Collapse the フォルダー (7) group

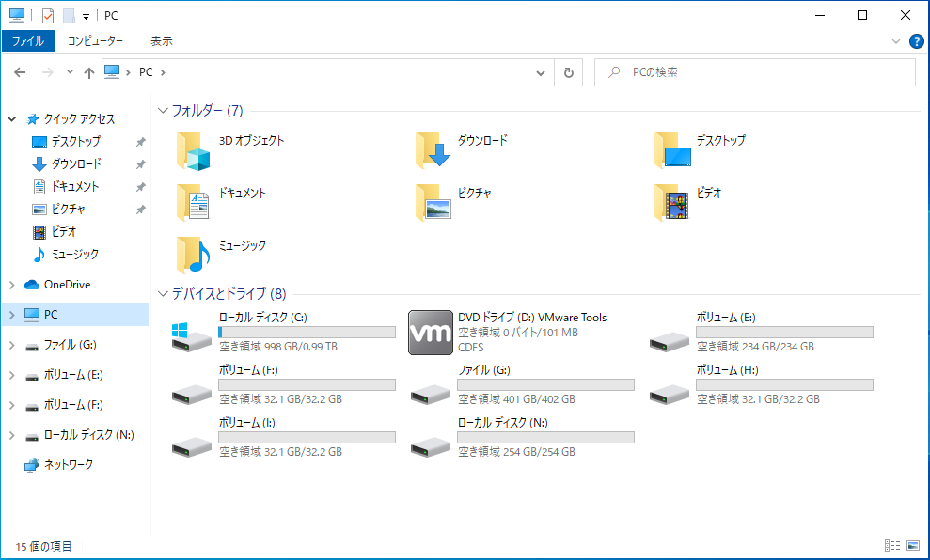point(163,110)
